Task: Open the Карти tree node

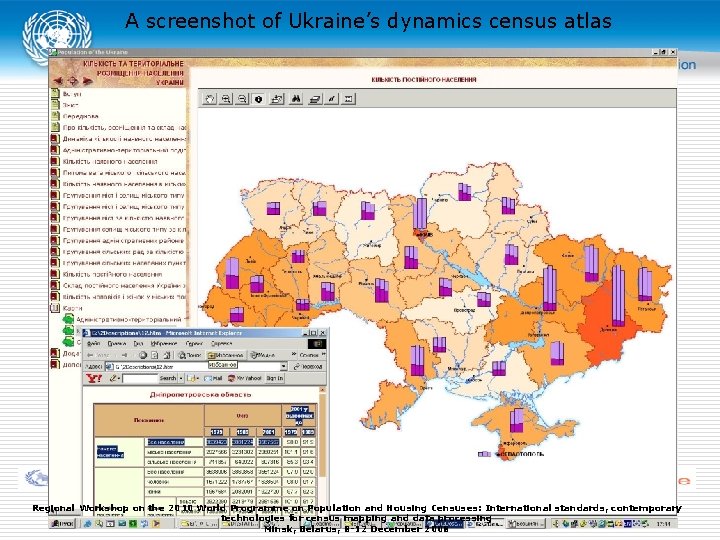Action: (73, 308)
